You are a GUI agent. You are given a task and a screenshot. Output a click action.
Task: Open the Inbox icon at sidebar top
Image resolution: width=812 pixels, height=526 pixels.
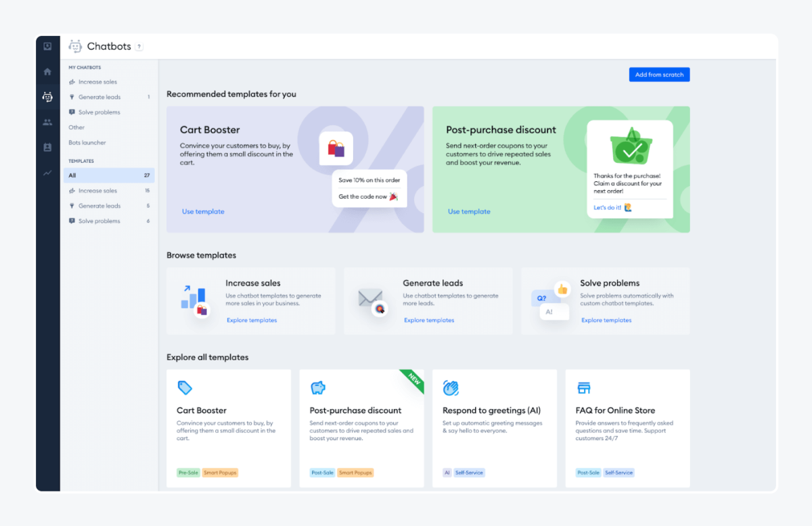(x=47, y=46)
